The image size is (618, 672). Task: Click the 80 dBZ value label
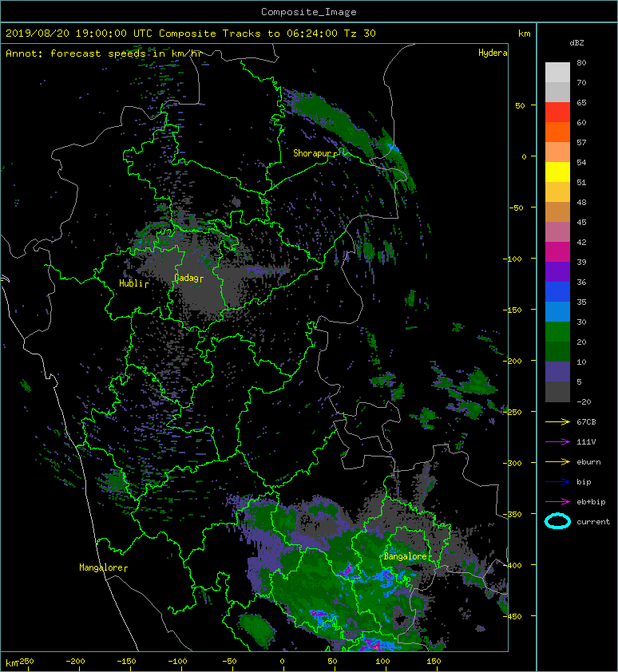581,62
